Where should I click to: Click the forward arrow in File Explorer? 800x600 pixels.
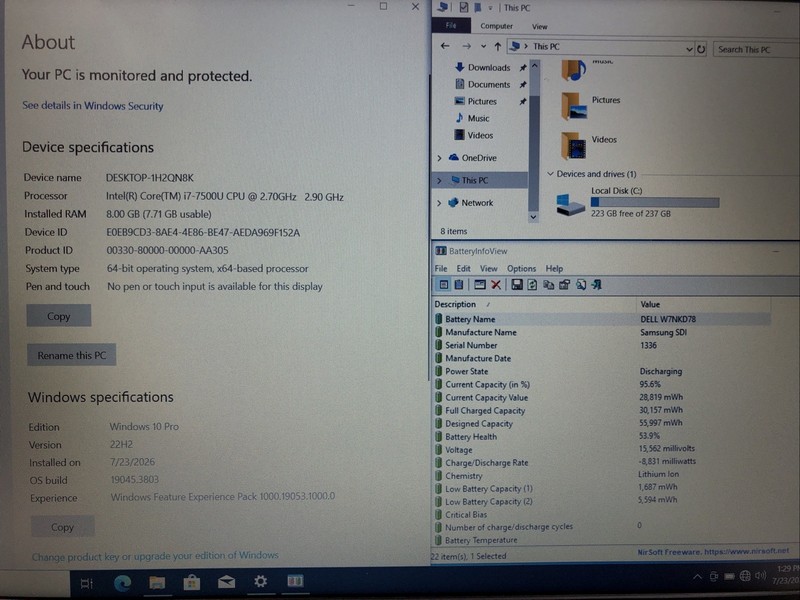coord(466,46)
